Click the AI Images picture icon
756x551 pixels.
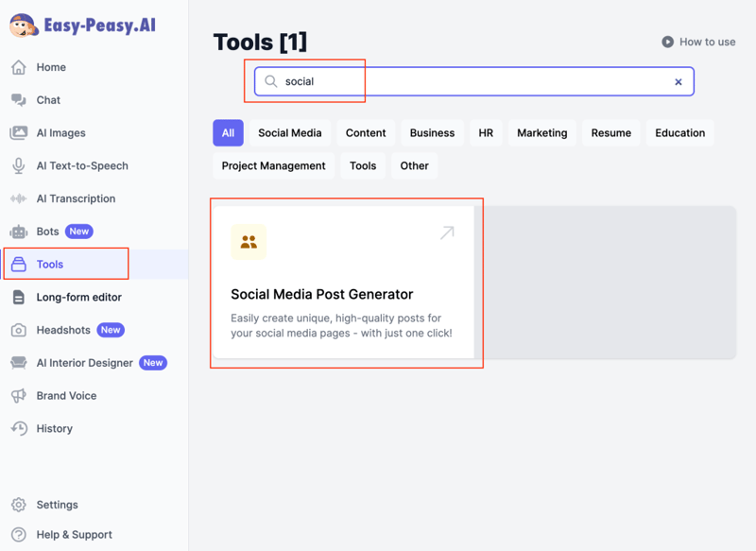tap(19, 133)
